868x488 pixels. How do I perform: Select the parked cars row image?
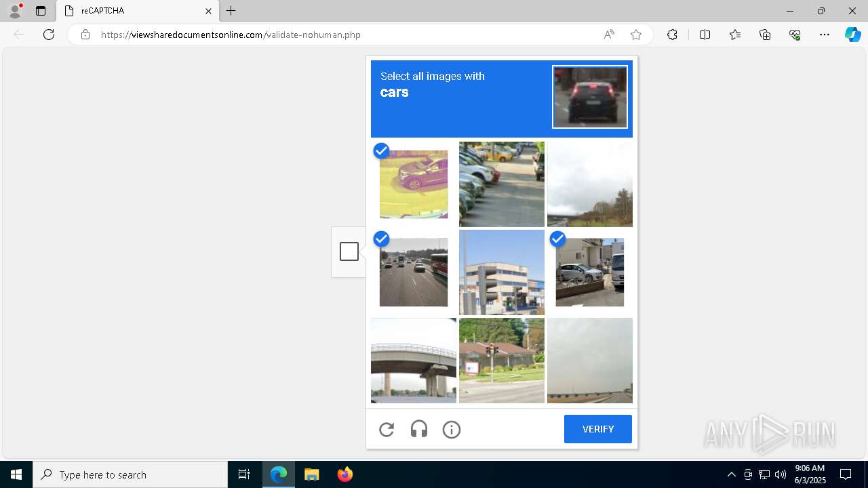(502, 184)
